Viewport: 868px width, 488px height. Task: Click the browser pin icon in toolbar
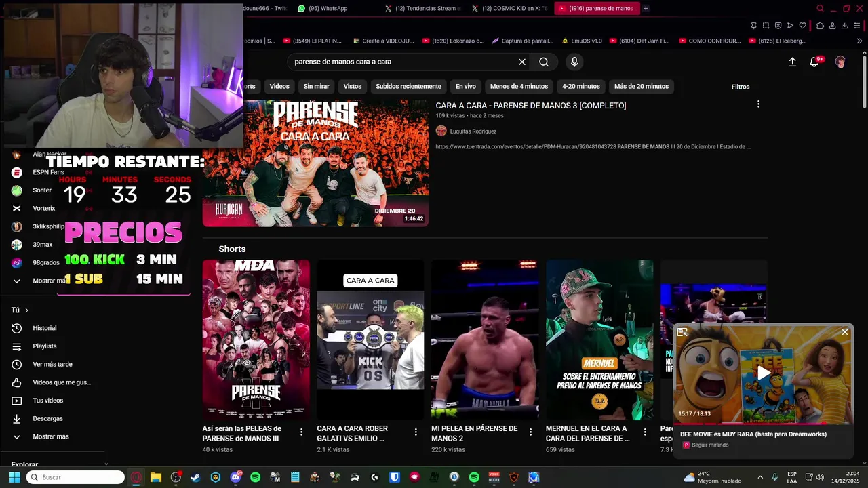click(x=753, y=26)
